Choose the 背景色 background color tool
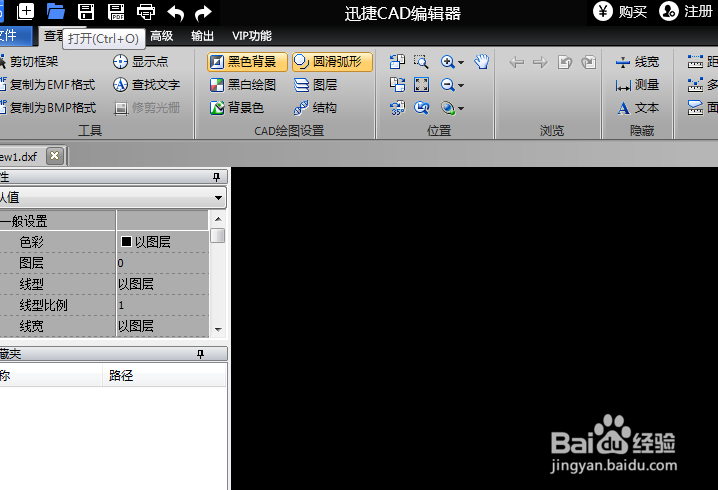Image resolution: width=718 pixels, height=490 pixels. point(237,108)
